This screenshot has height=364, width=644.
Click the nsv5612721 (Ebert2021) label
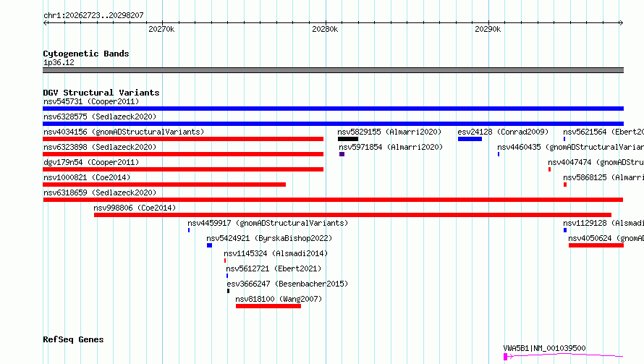click(274, 268)
